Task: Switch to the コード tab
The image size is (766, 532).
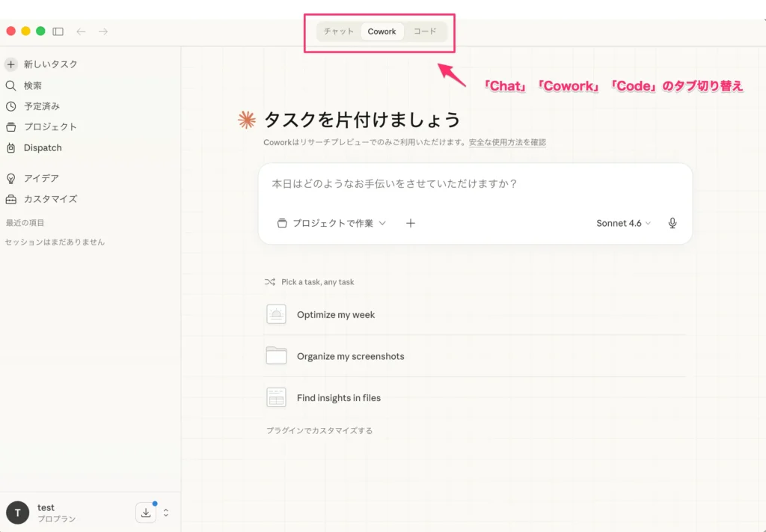Action: [x=425, y=31]
